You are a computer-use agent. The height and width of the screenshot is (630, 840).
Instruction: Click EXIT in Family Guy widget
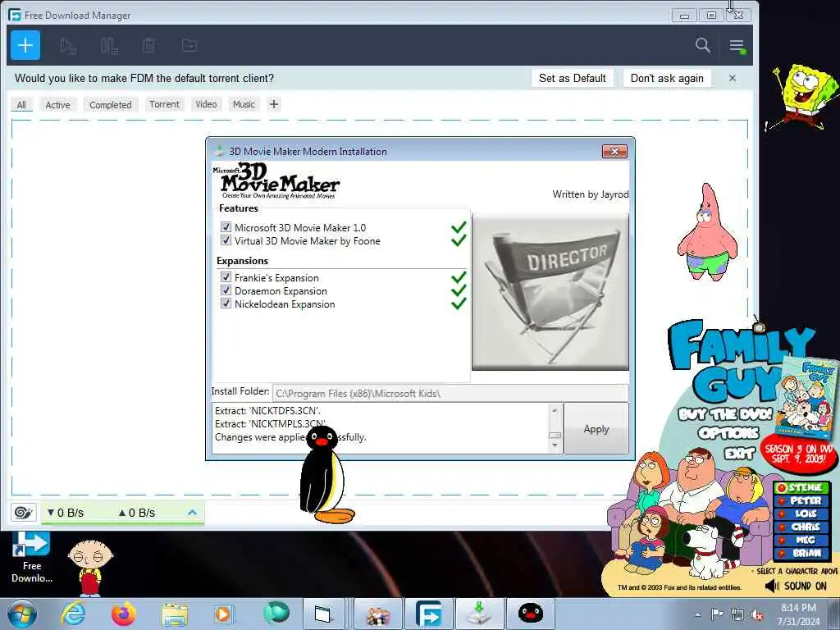(739, 454)
